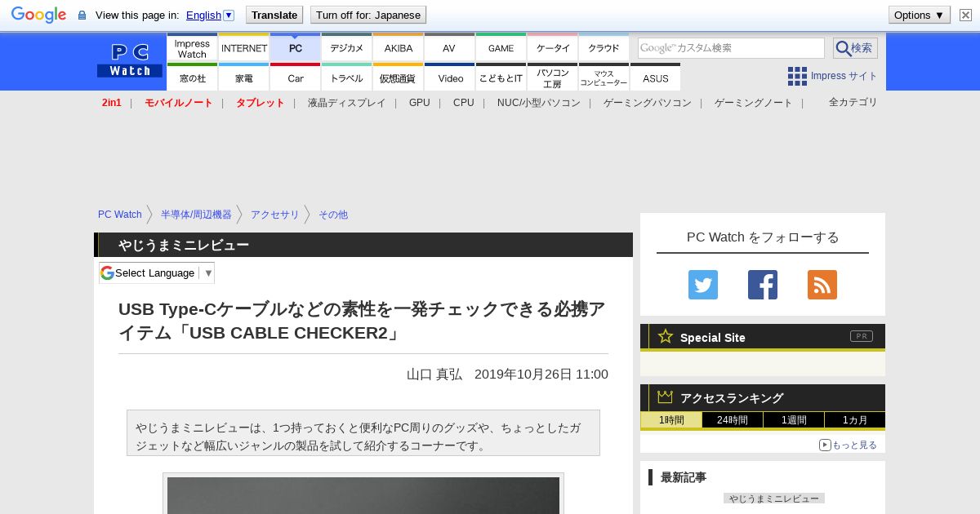Screen dimensions: 980x514
Task: Go to the ゲーミングパソコン category
Action: (x=648, y=103)
